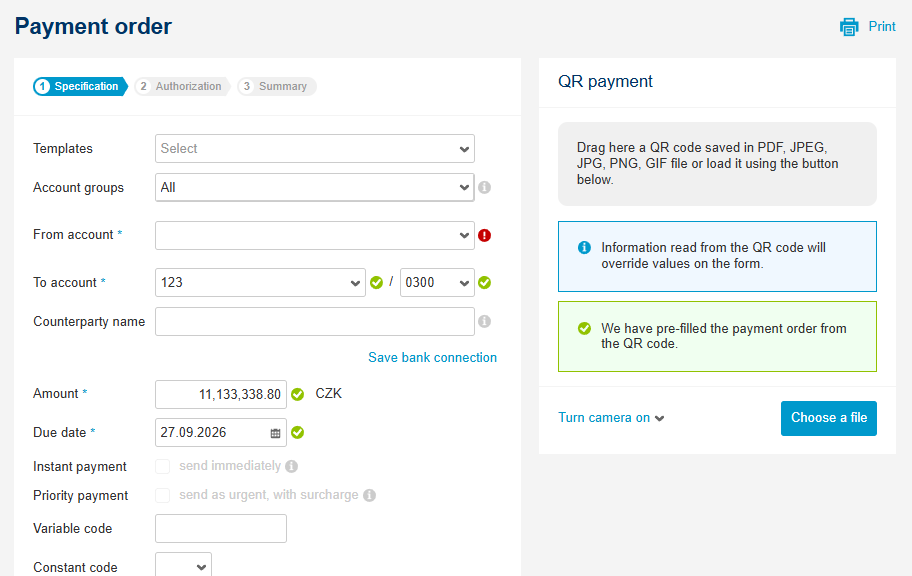Click Choose a file button
The height and width of the screenshot is (576, 912).
click(x=829, y=418)
